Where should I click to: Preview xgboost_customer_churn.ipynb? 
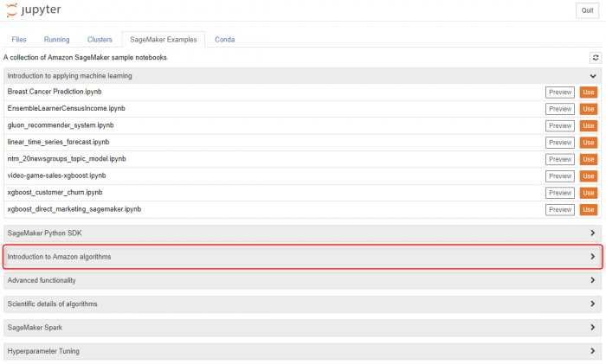[560, 193]
